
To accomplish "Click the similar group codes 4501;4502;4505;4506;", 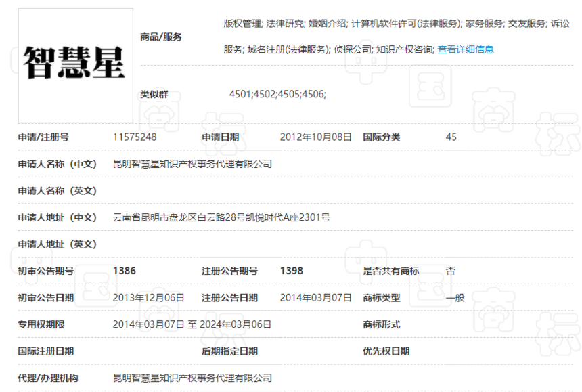I will point(277,94).
